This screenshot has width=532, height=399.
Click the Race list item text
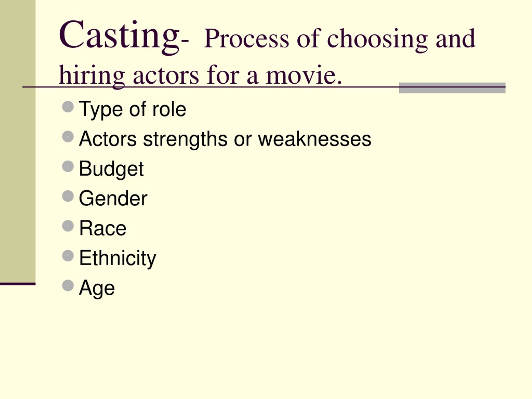pyautogui.click(x=103, y=228)
